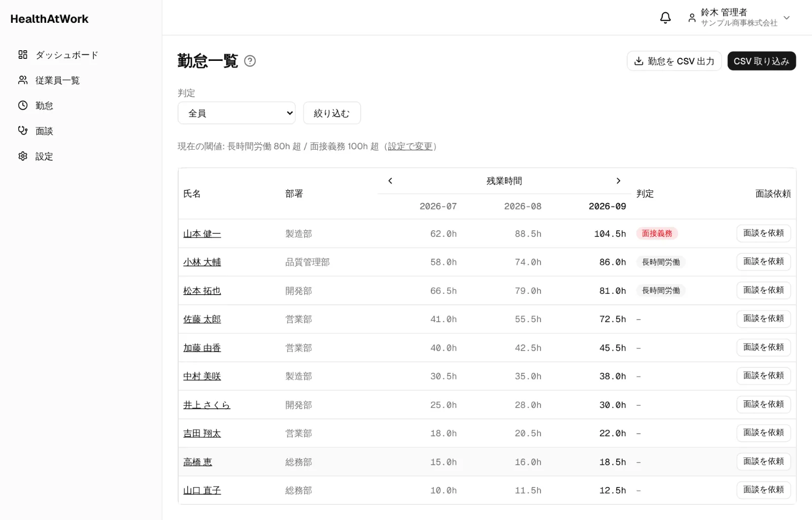The height and width of the screenshot is (520, 812).
Task: Click 品質管理部 department cell
Action: [x=307, y=262]
